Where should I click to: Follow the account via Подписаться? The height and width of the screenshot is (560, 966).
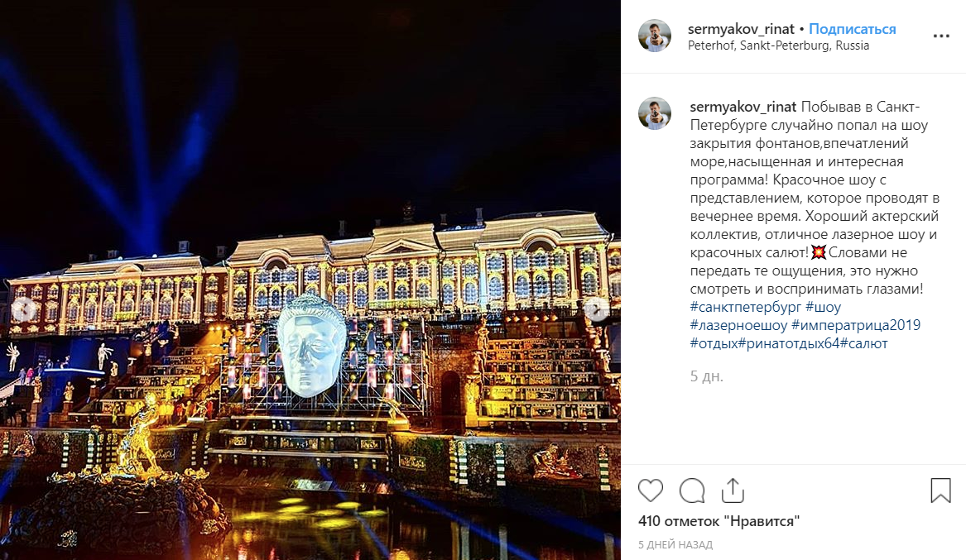pos(852,29)
